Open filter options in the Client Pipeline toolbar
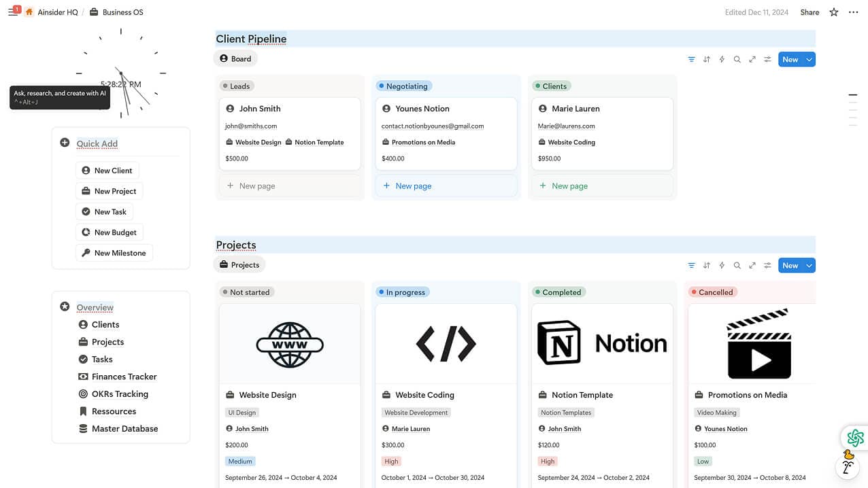The width and height of the screenshot is (868, 488). (x=691, y=59)
